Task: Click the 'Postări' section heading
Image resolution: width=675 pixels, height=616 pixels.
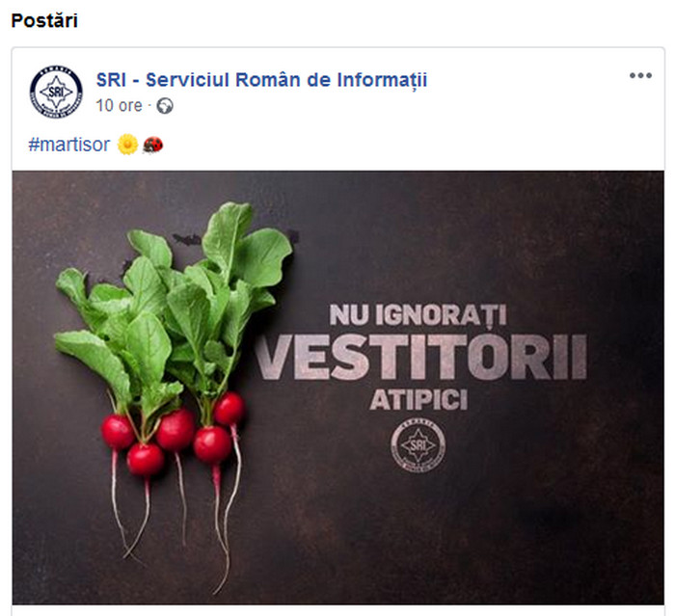Action: (x=44, y=20)
